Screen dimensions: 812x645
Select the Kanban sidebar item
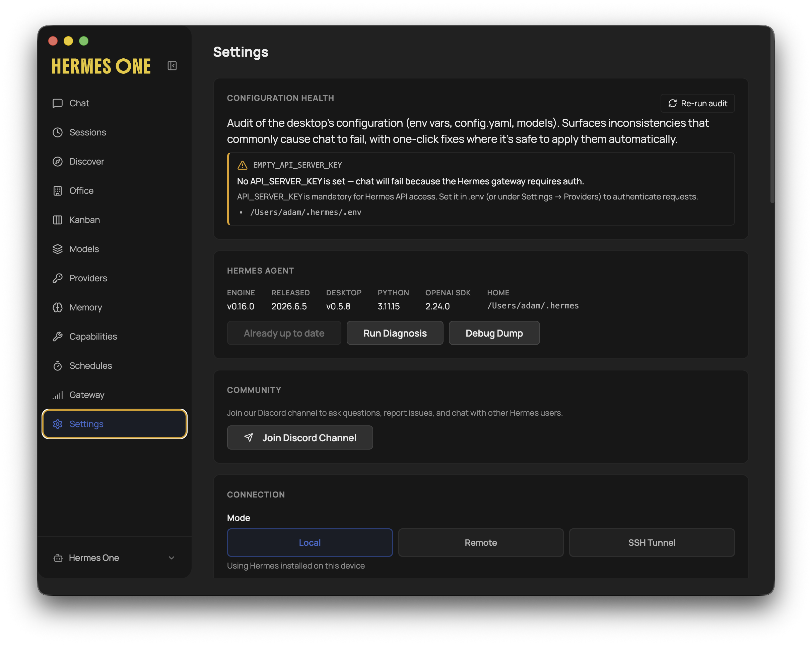tap(115, 220)
